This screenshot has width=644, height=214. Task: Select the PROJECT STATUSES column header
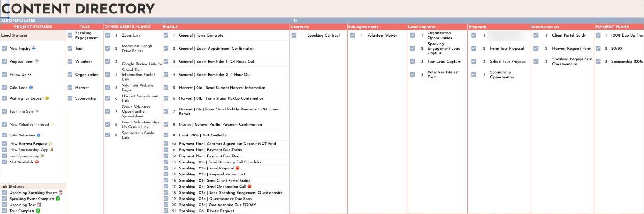33,27
